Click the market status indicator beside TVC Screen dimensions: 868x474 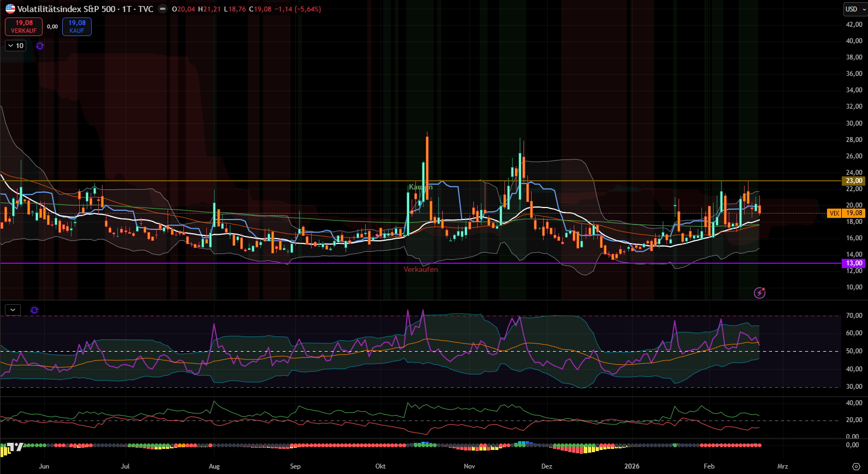pyautogui.click(x=163, y=9)
